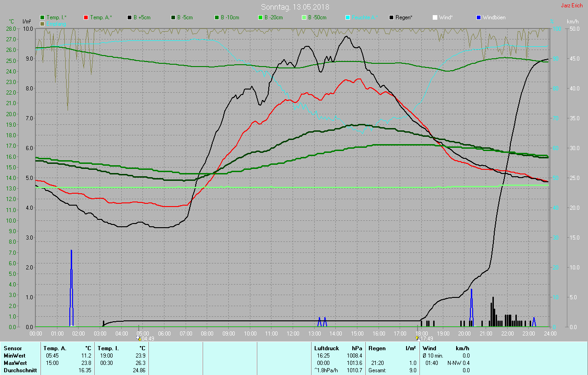
Task: Click the B +5cm legend label
Action: point(142,17)
